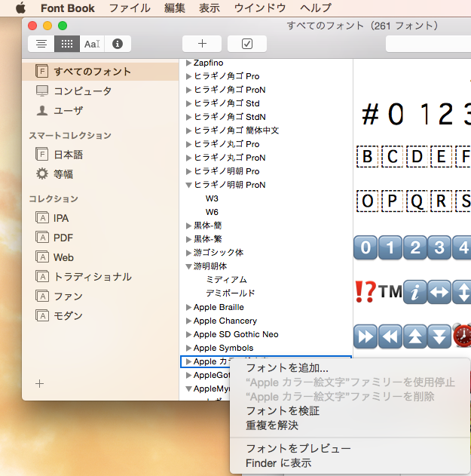Expand ヒラギノ角ゴ Pro family
471x476 pixels.
tap(188, 76)
